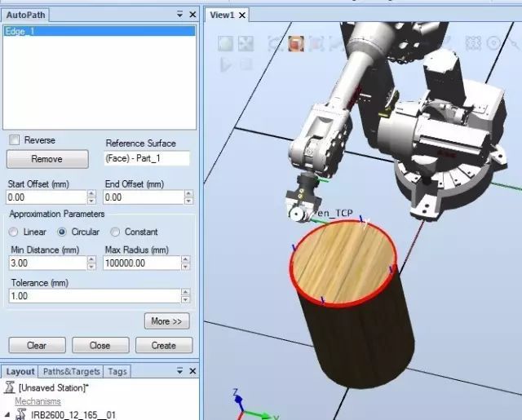Image resolution: width=522 pixels, height=420 pixels.
Task: Click the Create button
Action: coord(164,346)
